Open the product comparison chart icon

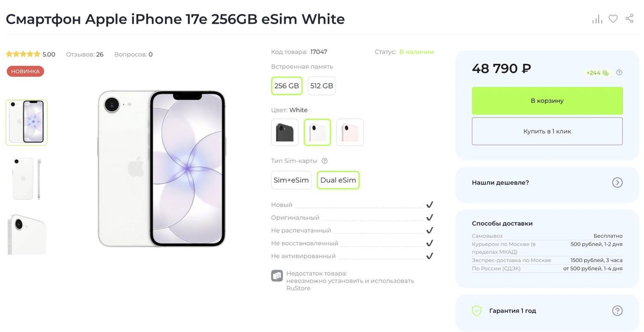coord(597,19)
